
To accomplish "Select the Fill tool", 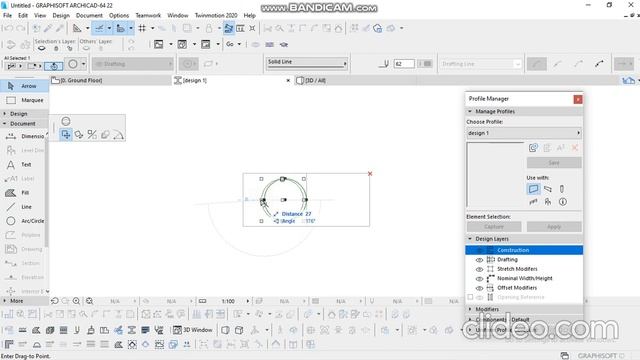I will pyautogui.click(x=24, y=193).
